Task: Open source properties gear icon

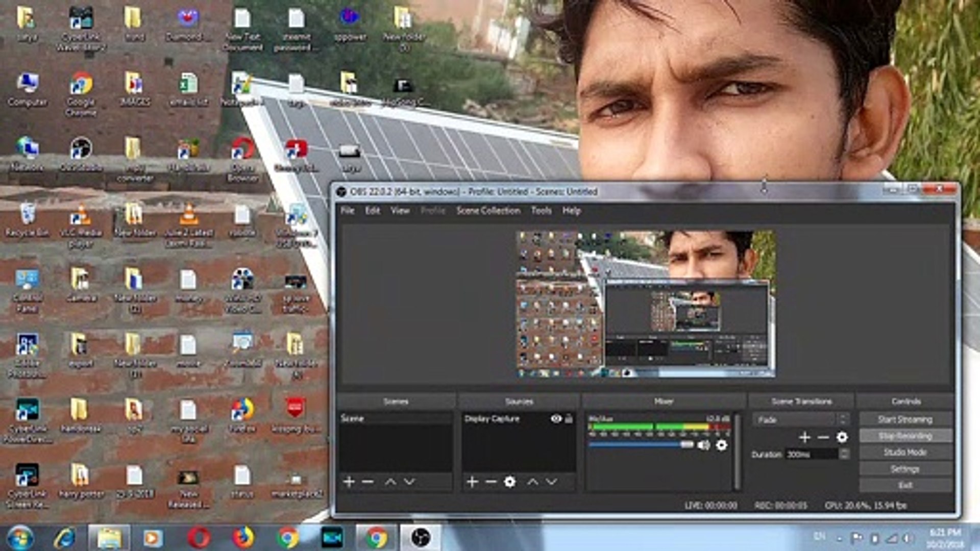Action: point(509,482)
